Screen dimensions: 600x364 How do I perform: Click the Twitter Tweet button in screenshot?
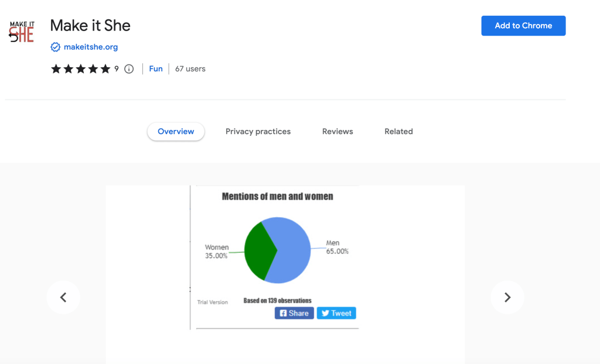point(336,313)
